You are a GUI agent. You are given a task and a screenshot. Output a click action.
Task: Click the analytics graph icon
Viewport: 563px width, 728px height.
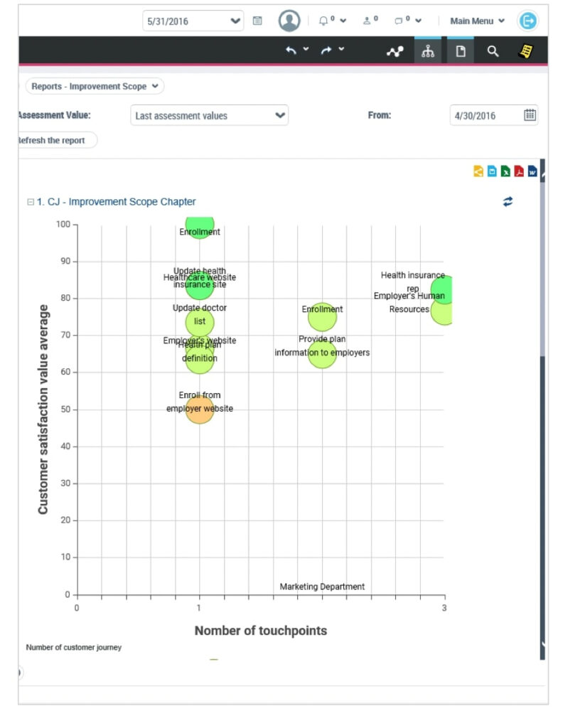[x=395, y=50]
